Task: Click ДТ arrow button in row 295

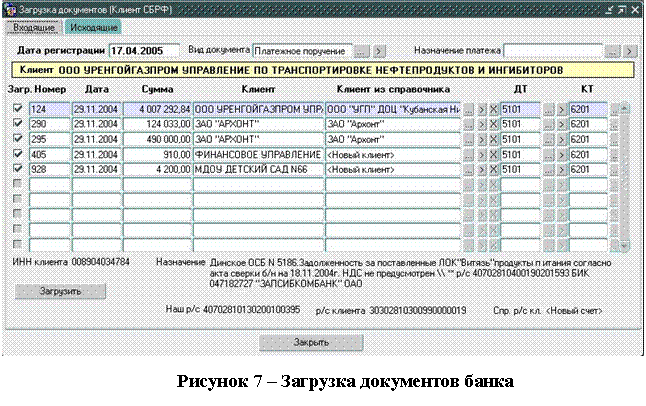Action: pyautogui.click(x=562, y=140)
